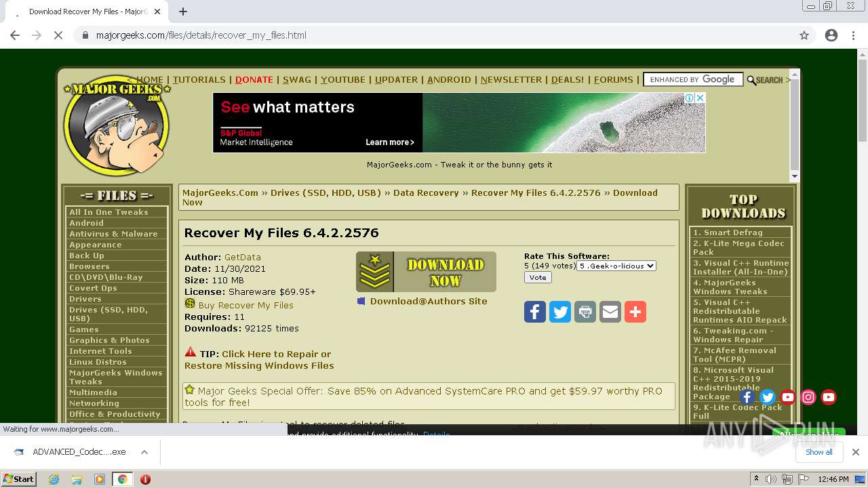This screenshot has width=868, height=488.
Task: Open a new browser tab
Action: 183,12
